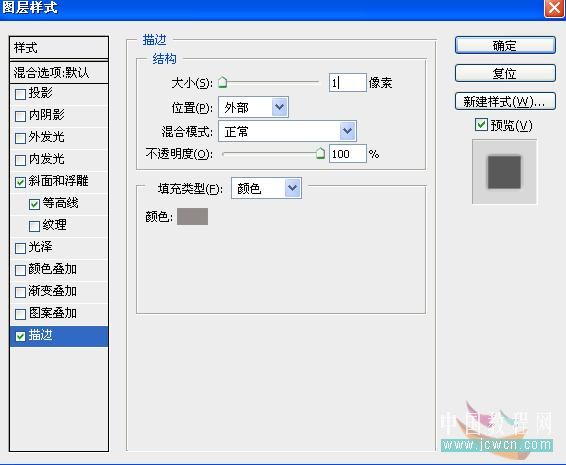The image size is (566, 465).
Task: Enable the 光泽 satin checkbox
Action: (x=20, y=248)
